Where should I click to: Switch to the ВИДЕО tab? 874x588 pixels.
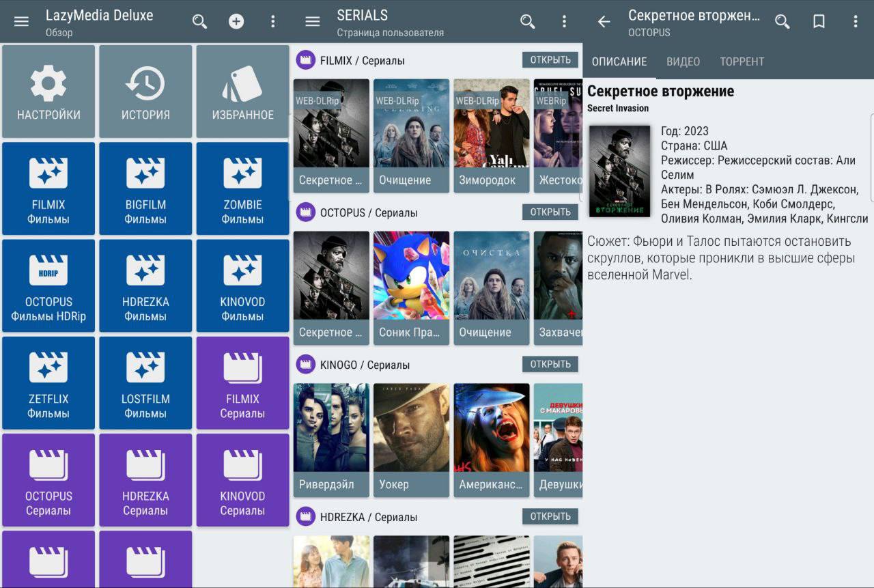coord(683,61)
